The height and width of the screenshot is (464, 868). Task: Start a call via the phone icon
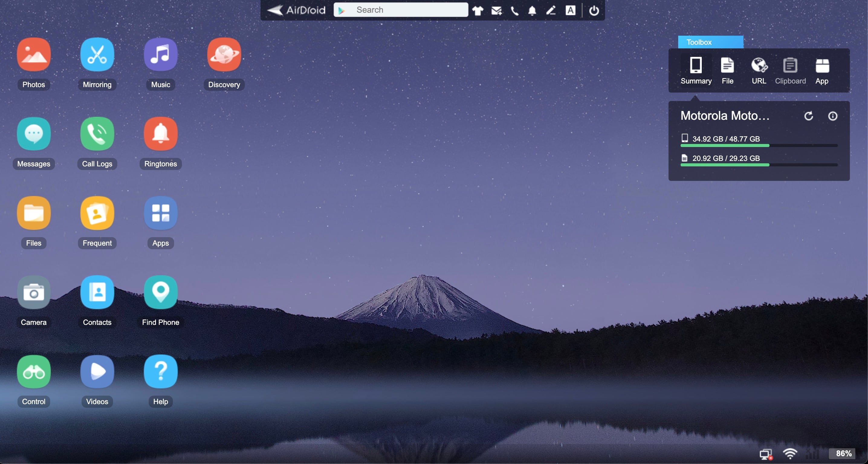pos(514,11)
